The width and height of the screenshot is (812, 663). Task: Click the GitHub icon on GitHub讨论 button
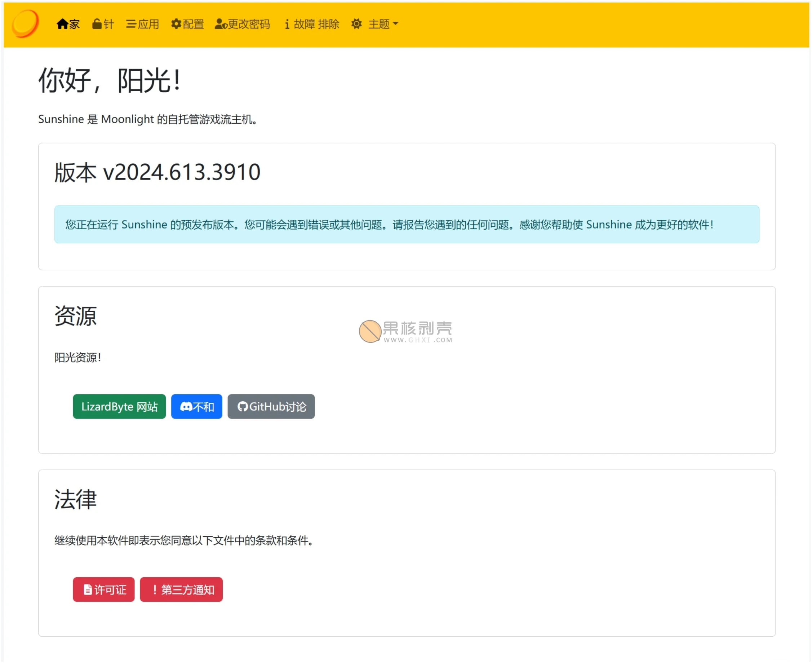click(x=243, y=406)
